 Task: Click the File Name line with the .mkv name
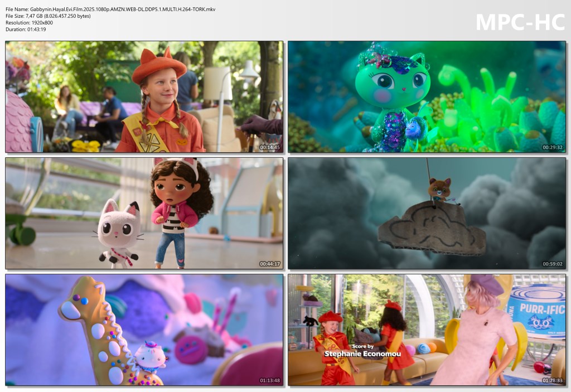point(110,9)
